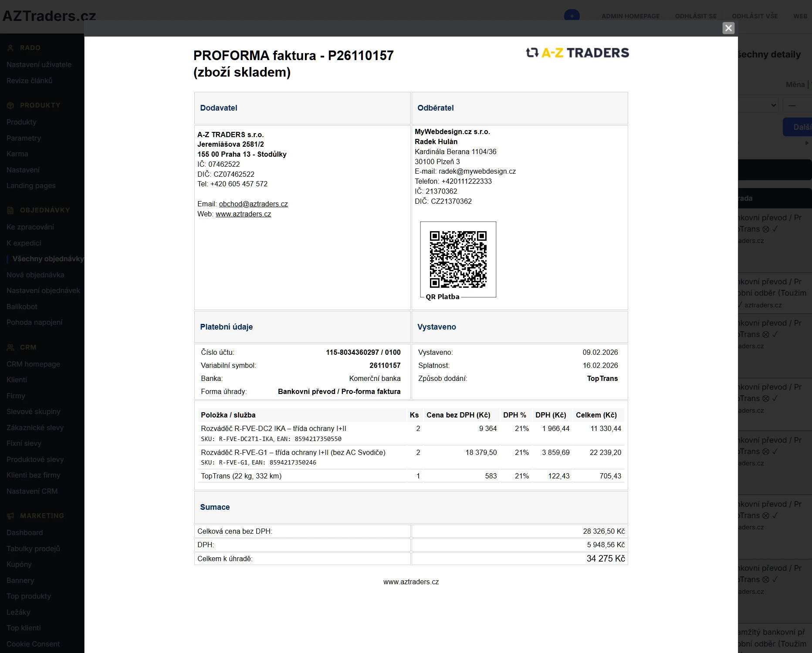
Task: Create Nová objednávka from sidebar
Action: click(x=35, y=275)
